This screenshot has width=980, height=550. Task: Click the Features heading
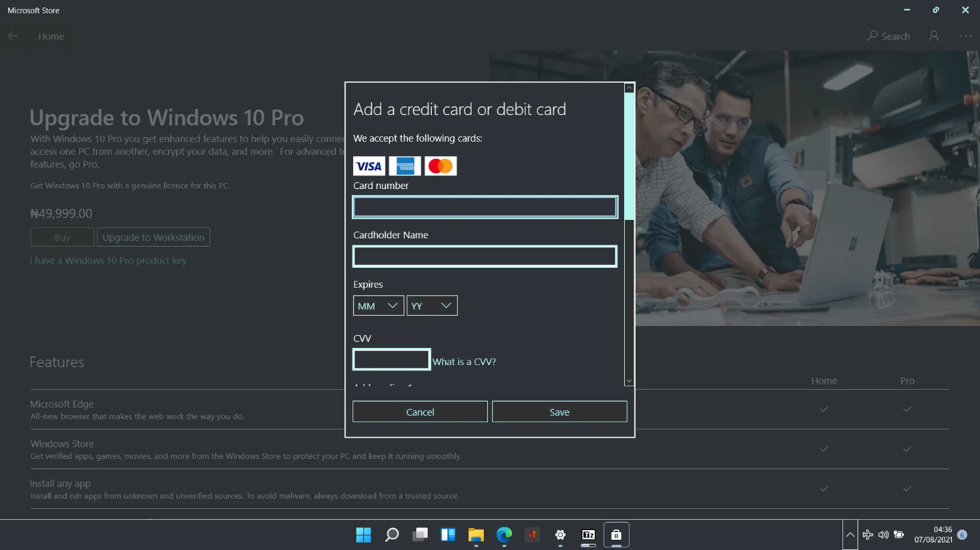57,362
